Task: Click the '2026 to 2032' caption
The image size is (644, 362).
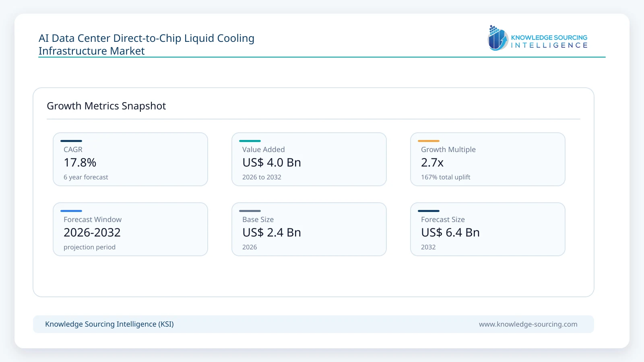Action: coord(262,177)
